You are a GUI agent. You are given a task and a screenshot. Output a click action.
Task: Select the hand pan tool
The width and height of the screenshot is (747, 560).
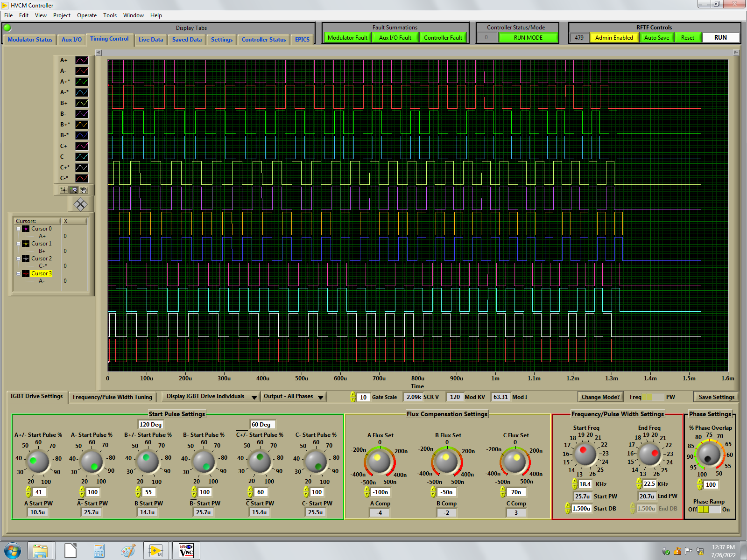pos(84,190)
